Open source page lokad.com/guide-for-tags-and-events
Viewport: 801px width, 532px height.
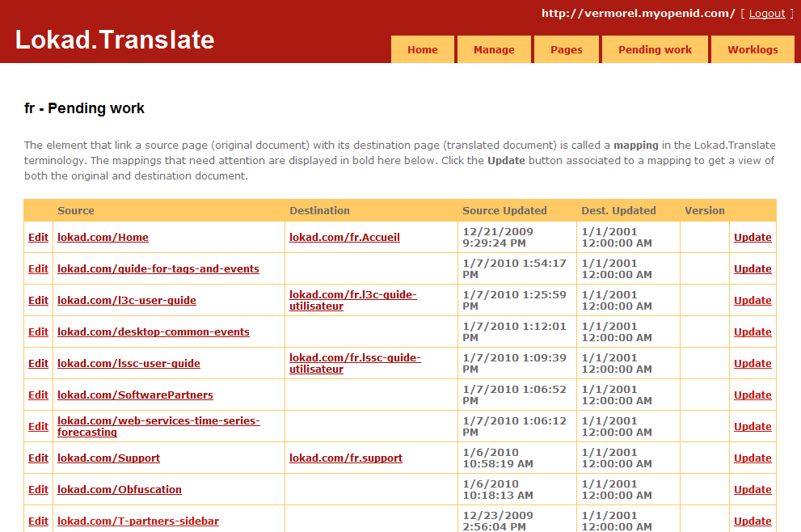click(x=158, y=268)
